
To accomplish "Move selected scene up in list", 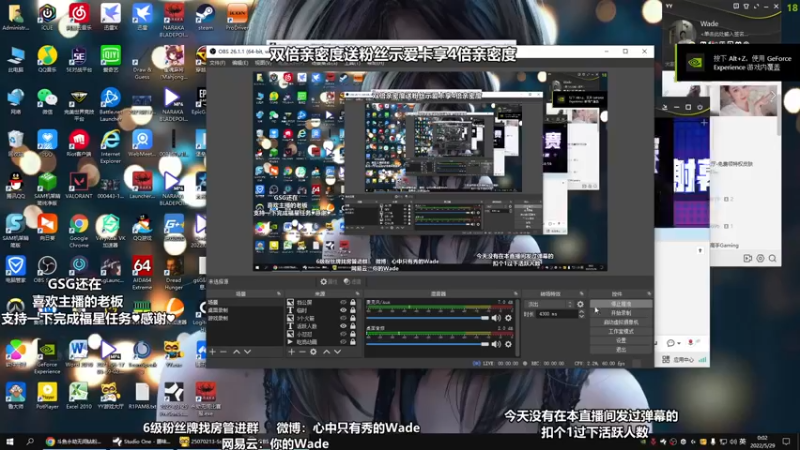I will coord(236,352).
